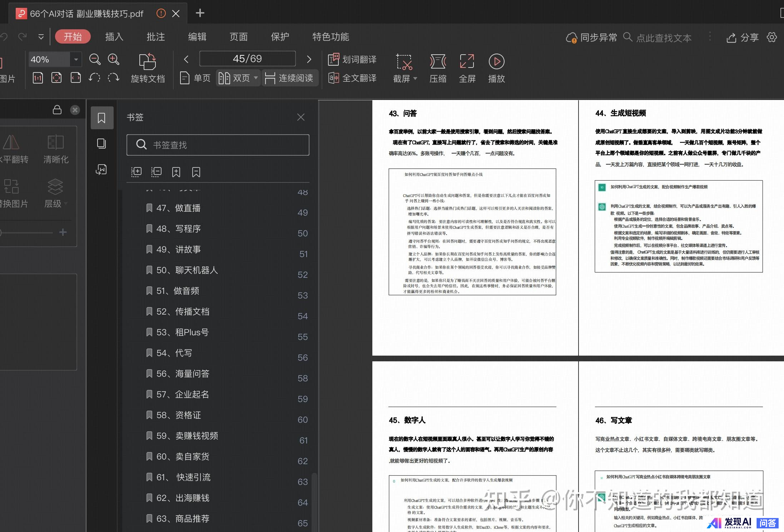Click the zoom in magnifier icon
Image resolution: width=784 pixels, height=532 pixels.
(x=114, y=59)
